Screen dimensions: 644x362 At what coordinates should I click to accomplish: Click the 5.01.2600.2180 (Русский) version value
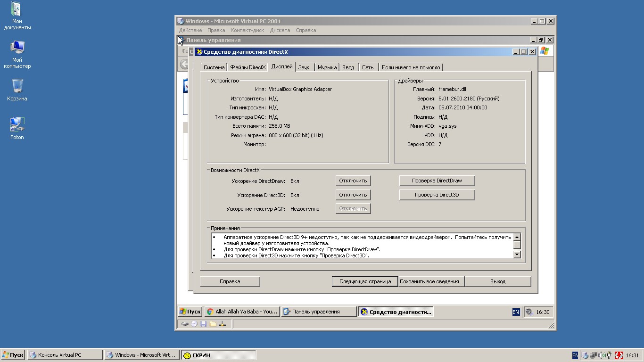click(469, 99)
